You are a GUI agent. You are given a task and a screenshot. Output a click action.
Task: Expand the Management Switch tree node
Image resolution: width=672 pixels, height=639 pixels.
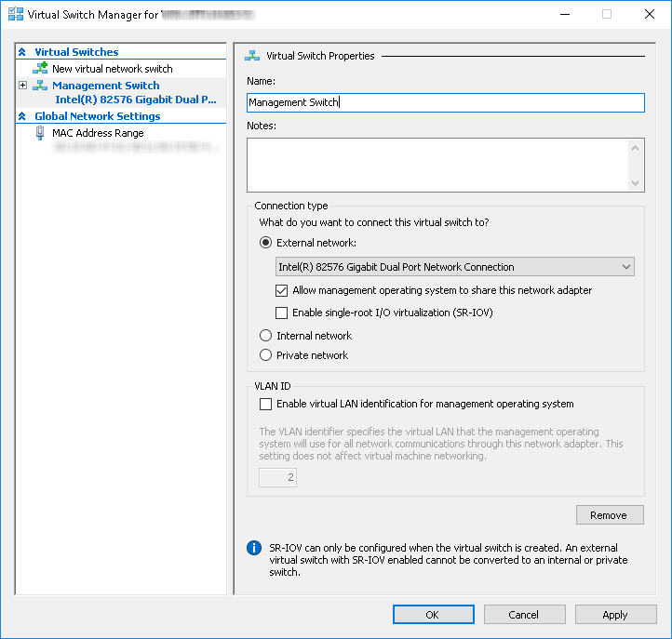(22, 86)
